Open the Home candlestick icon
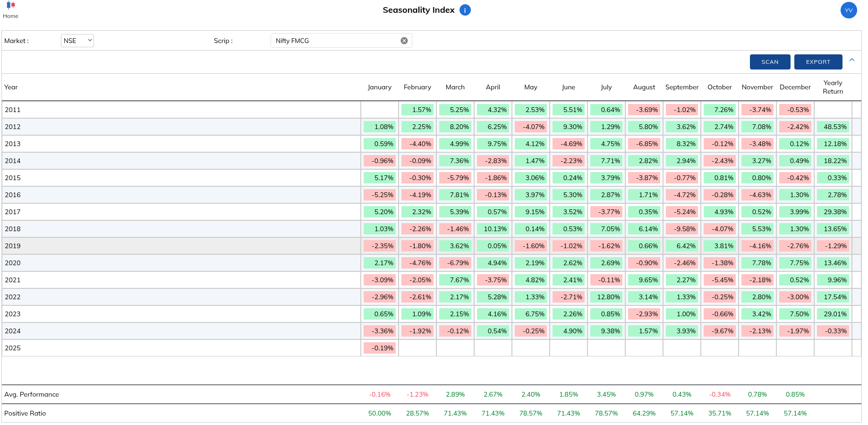 coord(10,6)
